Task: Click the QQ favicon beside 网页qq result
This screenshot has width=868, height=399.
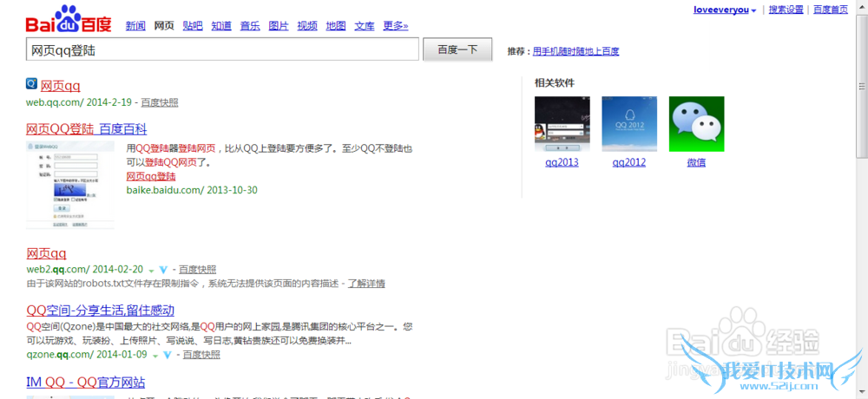Action: pos(32,84)
